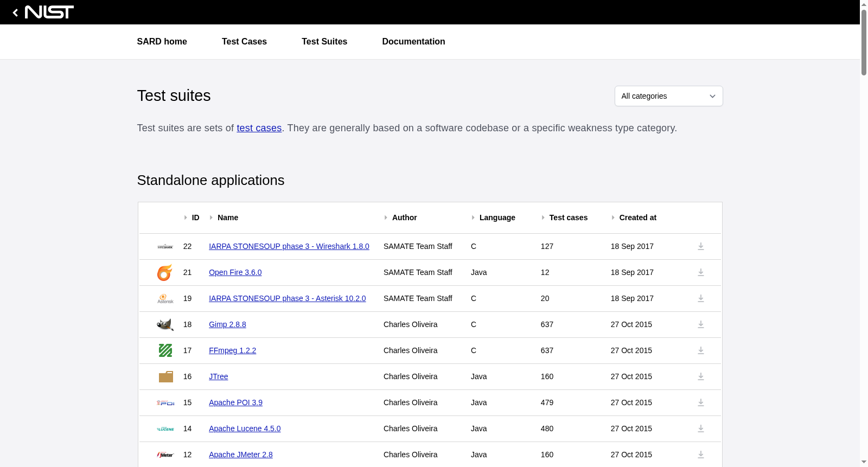Open the Apache POI 3.9 link
This screenshot has height=467, width=868.
(x=235, y=402)
